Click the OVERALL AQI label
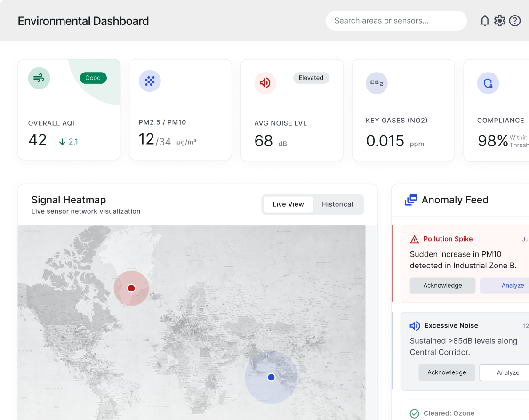The image size is (529, 420). (51, 123)
